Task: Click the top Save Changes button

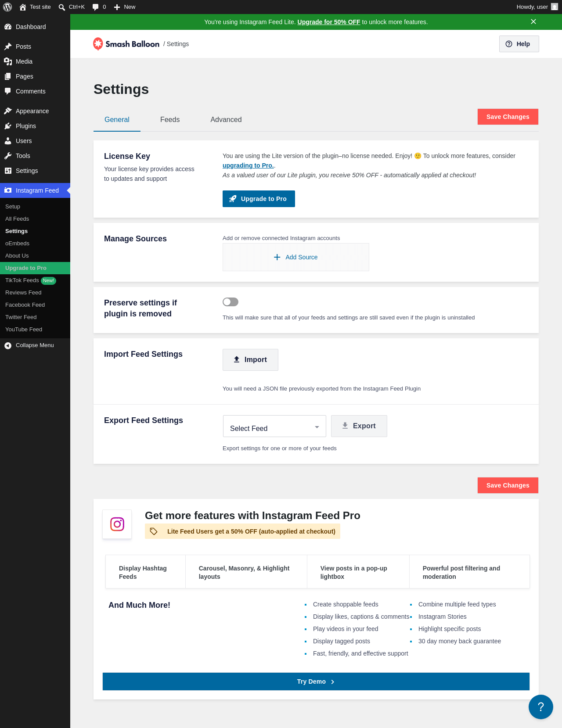Action: click(x=508, y=117)
